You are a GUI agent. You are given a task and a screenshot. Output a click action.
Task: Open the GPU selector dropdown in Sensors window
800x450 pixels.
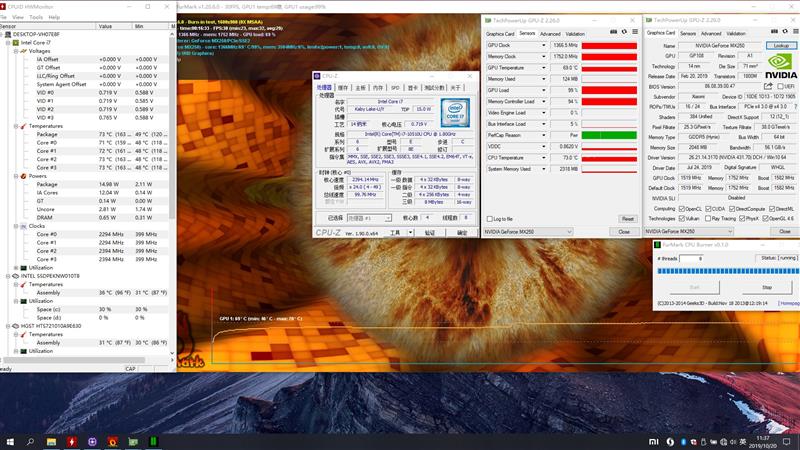click(528, 232)
